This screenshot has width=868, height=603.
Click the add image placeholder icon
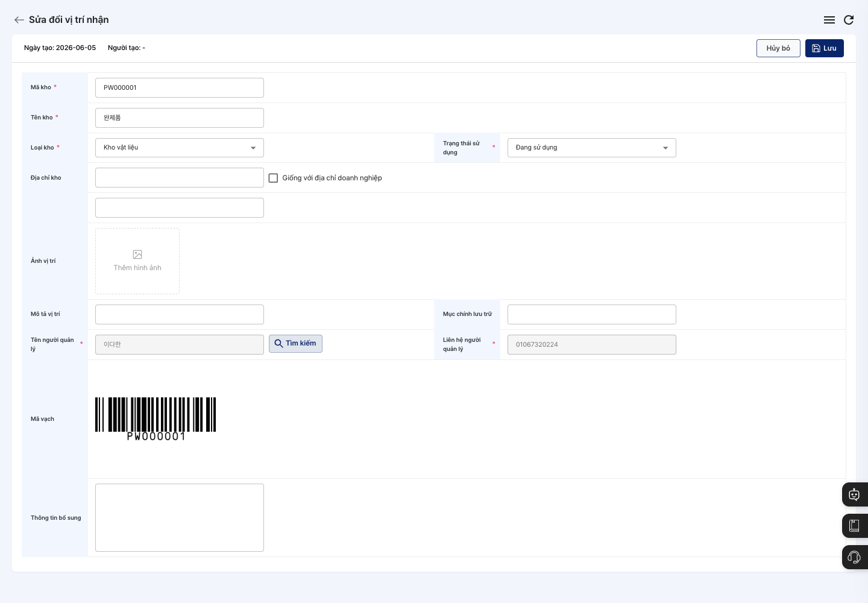coord(137,254)
